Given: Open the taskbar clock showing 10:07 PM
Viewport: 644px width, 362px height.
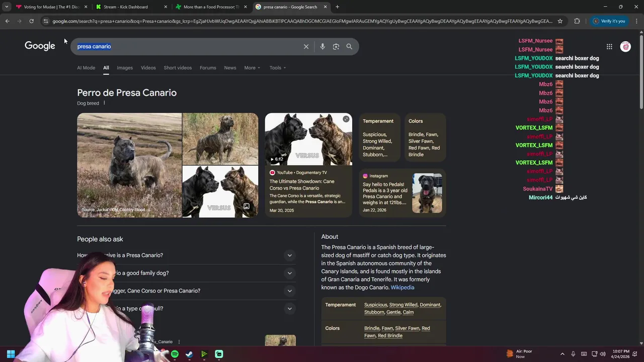Looking at the screenshot, I should 621,354.
